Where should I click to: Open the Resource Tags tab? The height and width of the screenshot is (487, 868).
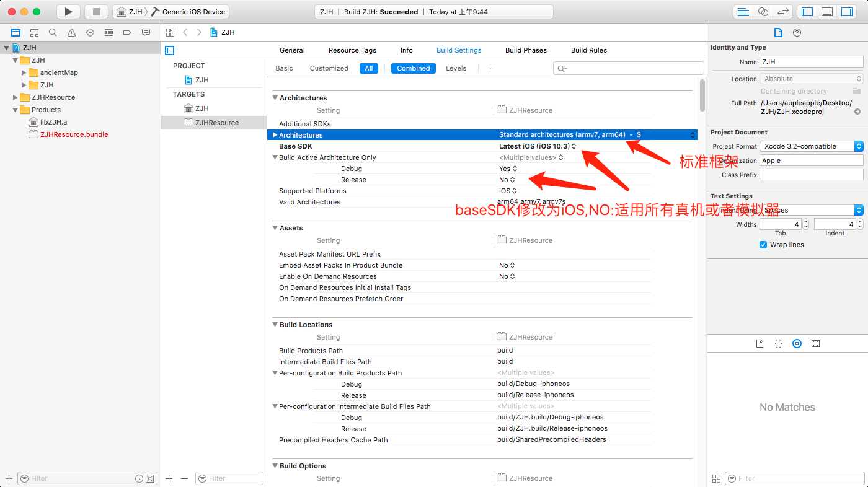[x=352, y=50]
